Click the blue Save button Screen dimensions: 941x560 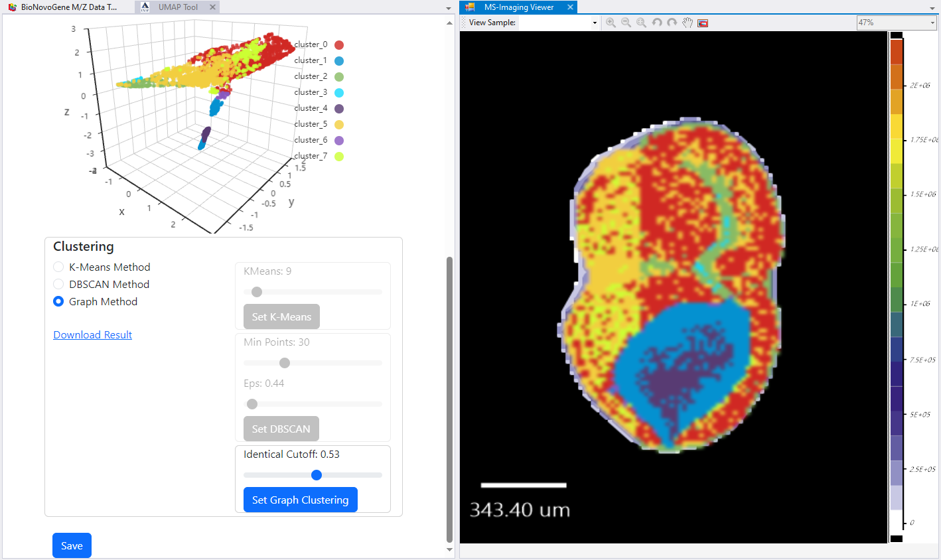[72, 545]
